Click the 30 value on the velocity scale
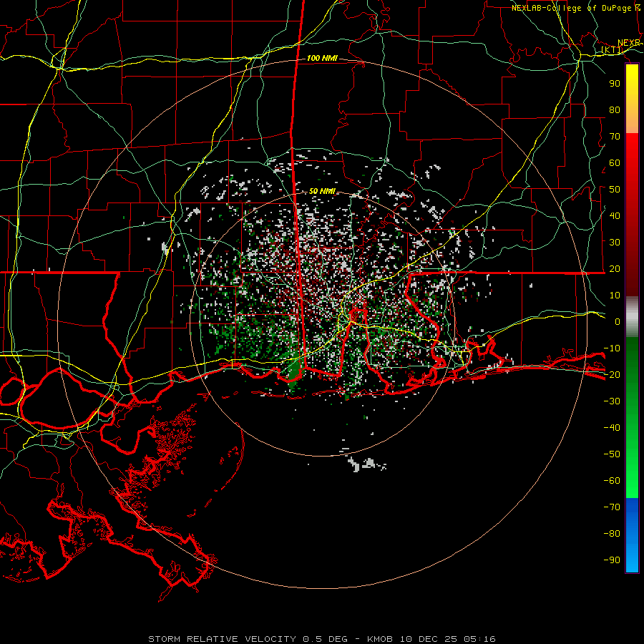The height and width of the screenshot is (644, 644). (615, 243)
